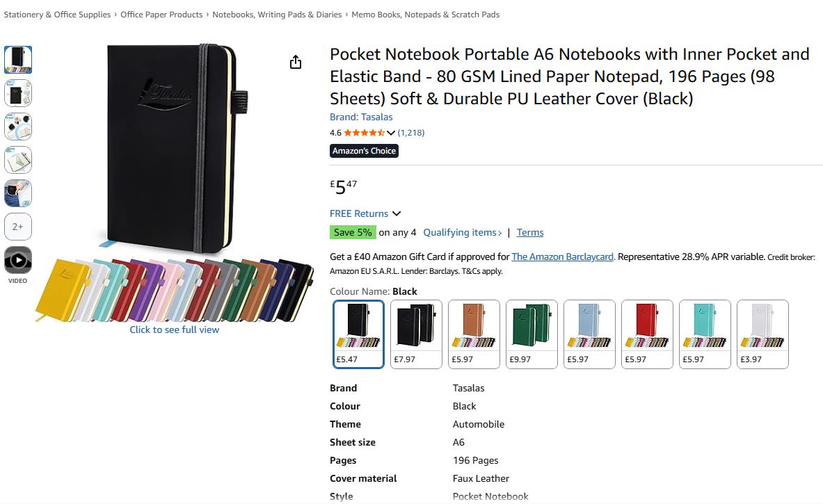The height and width of the screenshot is (504, 823).
Task: Open The Amazon Barclaycard link
Action: pos(562,257)
